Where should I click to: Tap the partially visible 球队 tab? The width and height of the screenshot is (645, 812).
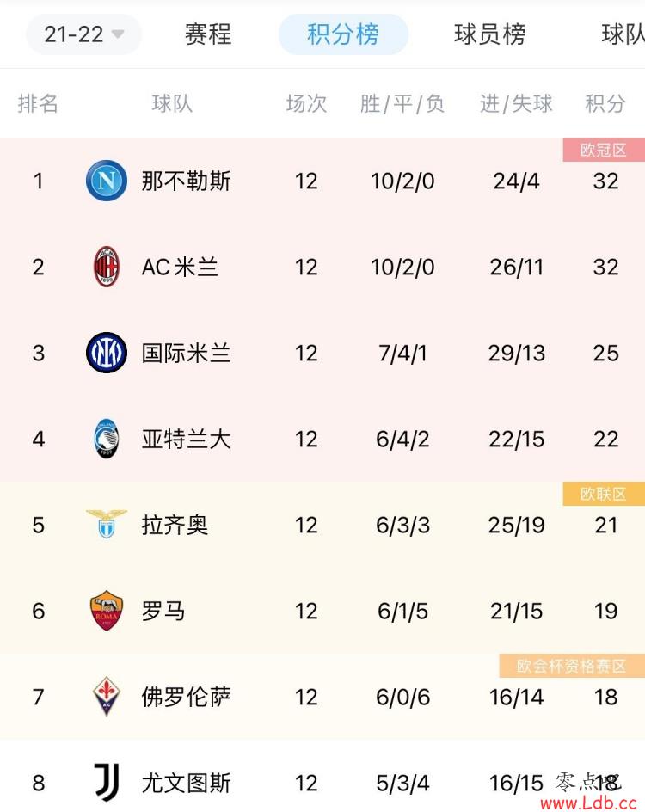(x=623, y=34)
